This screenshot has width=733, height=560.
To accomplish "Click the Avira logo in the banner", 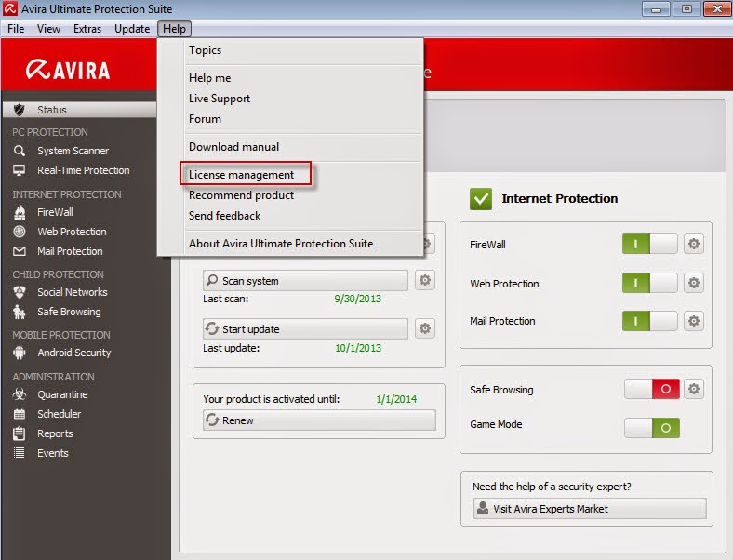I will (x=68, y=70).
